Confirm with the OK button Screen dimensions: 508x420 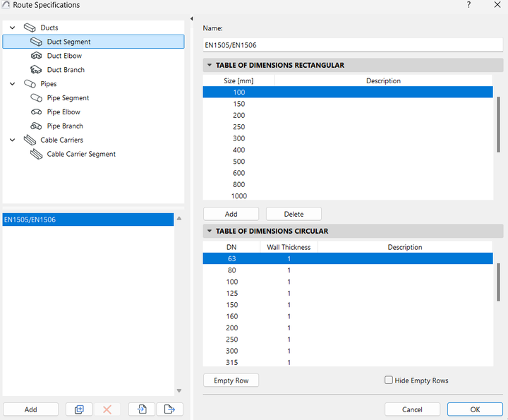475,409
